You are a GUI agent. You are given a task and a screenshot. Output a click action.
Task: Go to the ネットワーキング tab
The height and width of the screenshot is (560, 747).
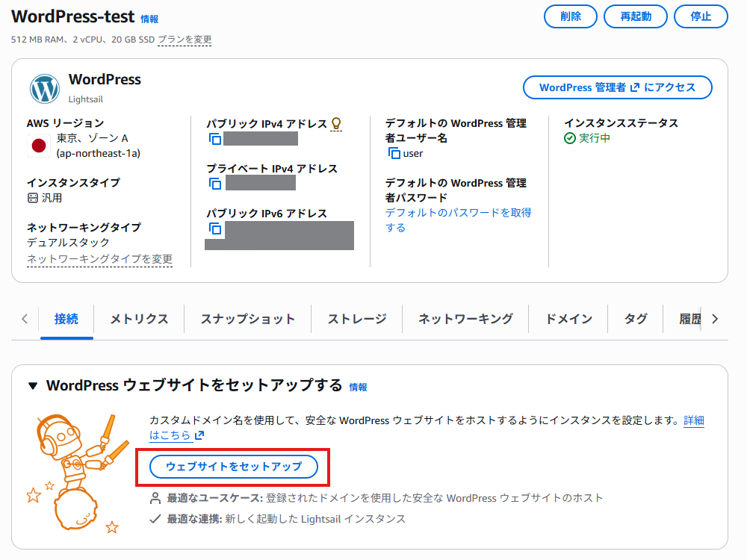click(x=465, y=319)
